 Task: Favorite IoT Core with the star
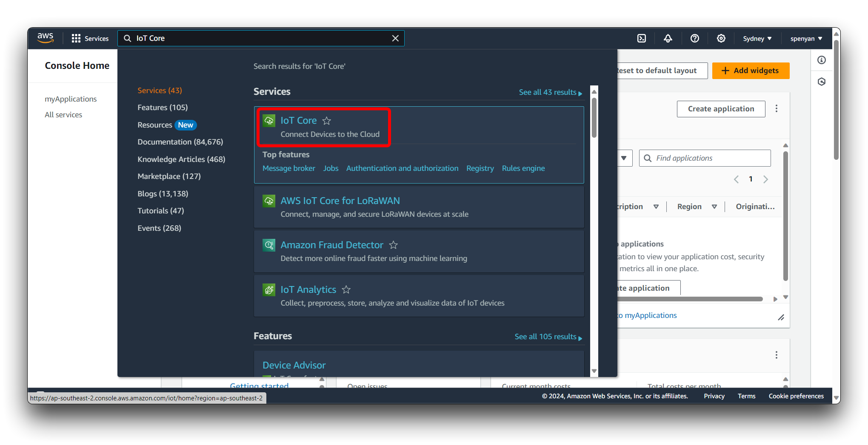tap(327, 121)
